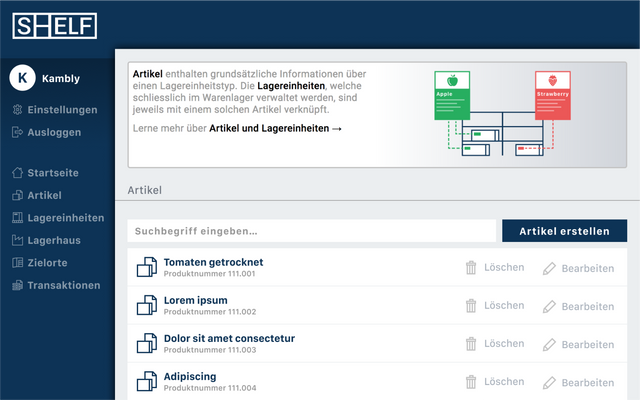This screenshot has width=640, height=400.
Task: Click Bearbeiten for Dolor sit amet consectetur
Action: pyautogui.click(x=588, y=344)
